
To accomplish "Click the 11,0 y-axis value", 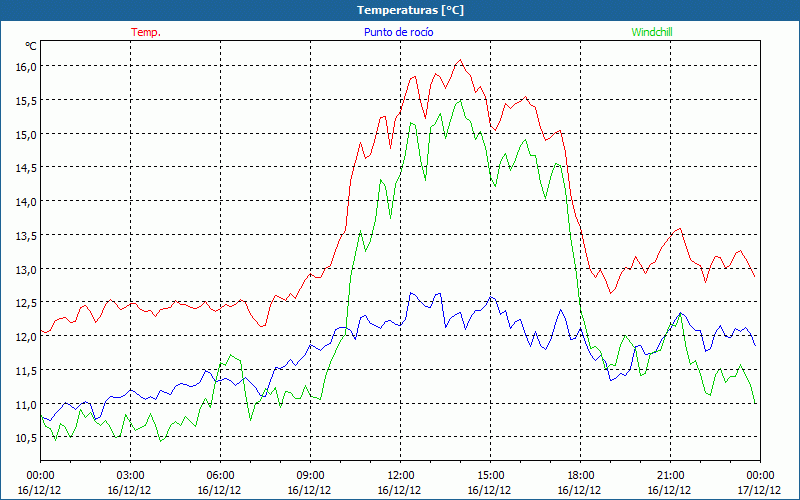I will pyautogui.click(x=27, y=405).
